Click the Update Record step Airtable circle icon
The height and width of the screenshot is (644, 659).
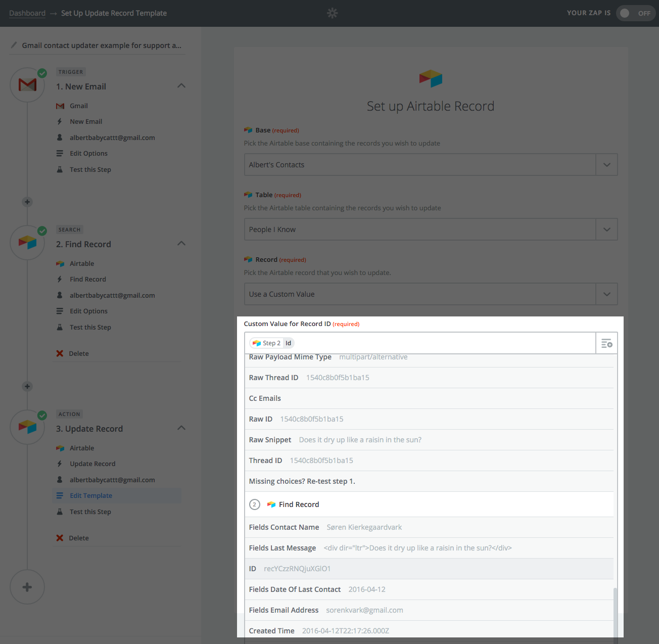pos(27,427)
